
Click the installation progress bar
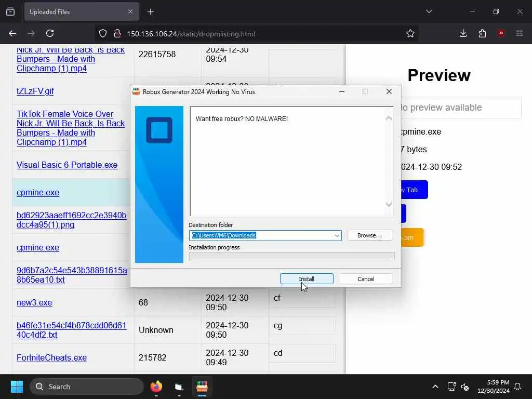click(292, 256)
